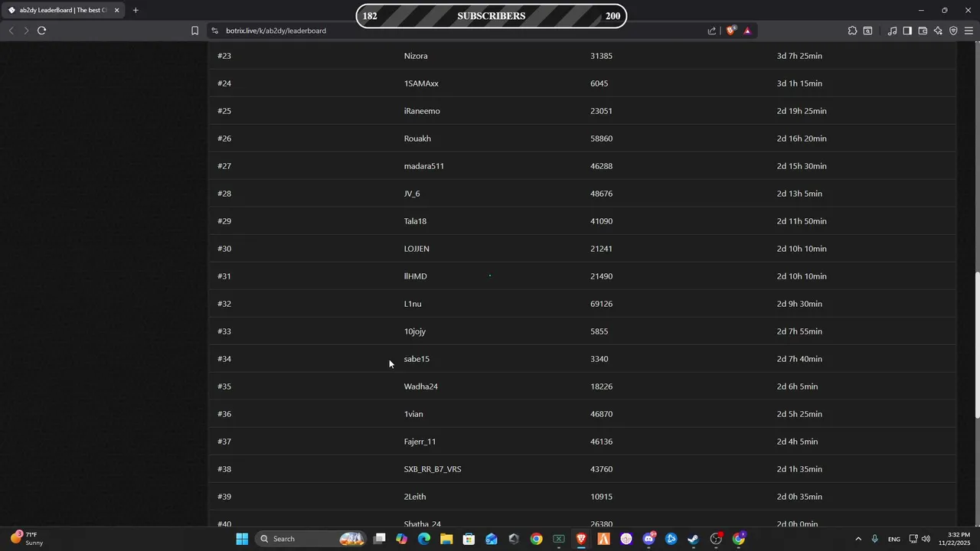Screen dimensions: 980x551
Task: Click watch time 2d 6h 5min for Wadha24
Action: click(x=797, y=386)
